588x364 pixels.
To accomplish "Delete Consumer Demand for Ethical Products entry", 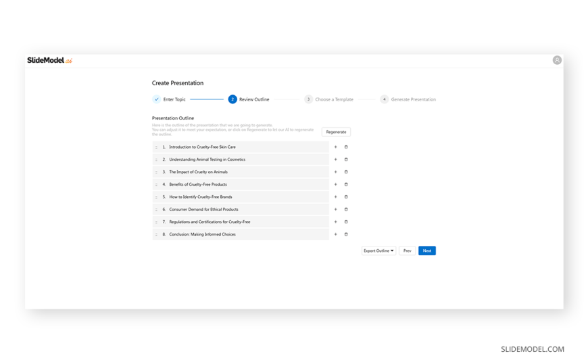I will click(346, 209).
